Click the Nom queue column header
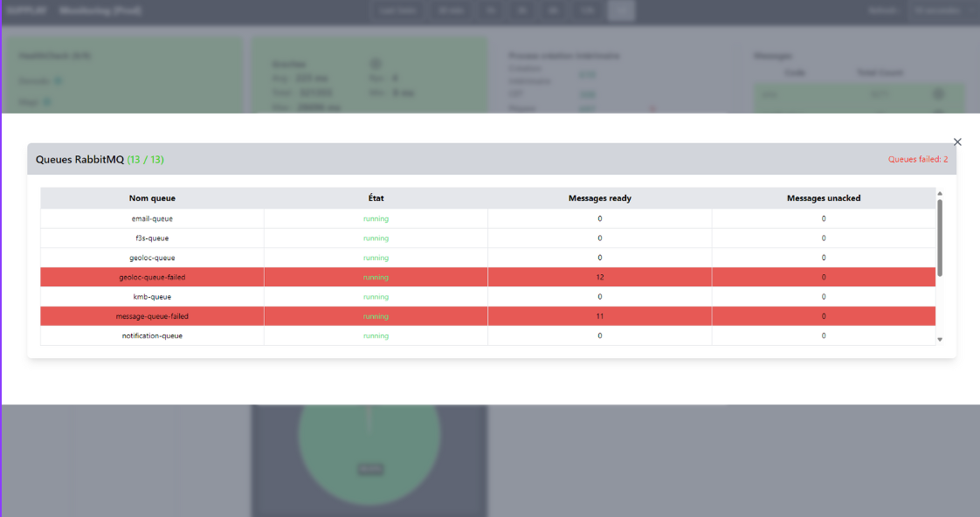This screenshot has height=517, width=980. [x=152, y=198]
